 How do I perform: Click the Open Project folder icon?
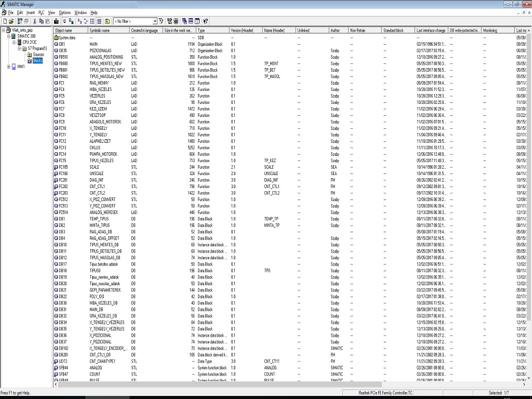point(11,21)
